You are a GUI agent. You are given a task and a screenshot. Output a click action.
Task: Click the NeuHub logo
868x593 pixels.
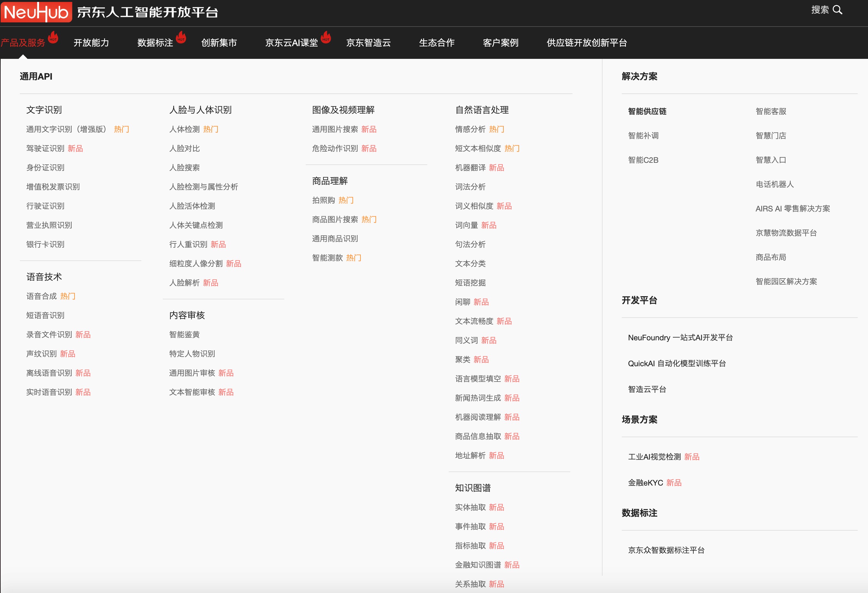36,12
